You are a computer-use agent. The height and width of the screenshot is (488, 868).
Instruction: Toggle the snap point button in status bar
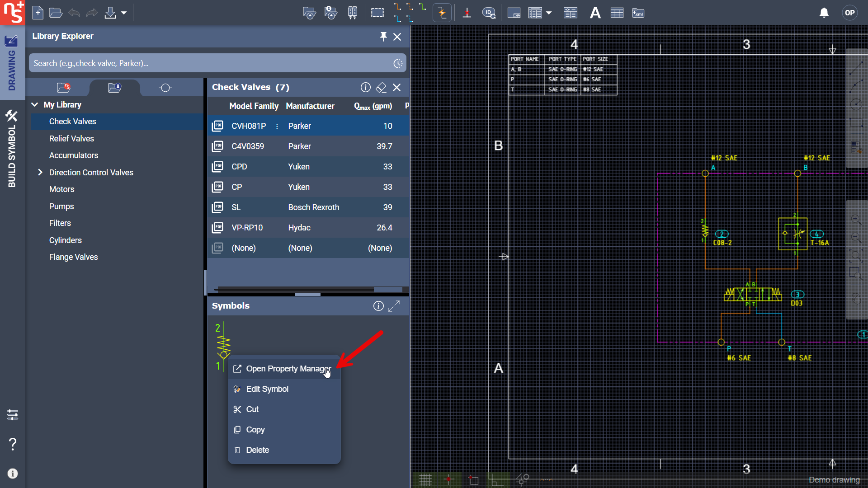448,479
